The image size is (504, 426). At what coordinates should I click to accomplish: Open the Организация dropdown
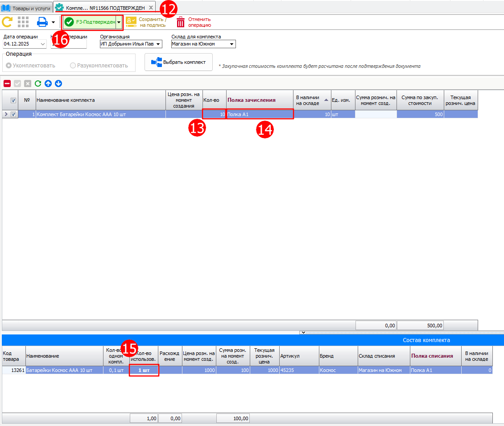(158, 44)
